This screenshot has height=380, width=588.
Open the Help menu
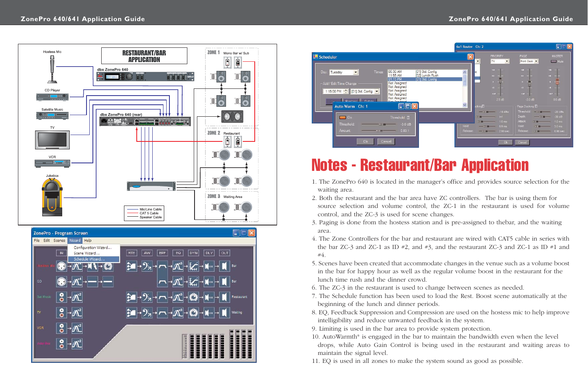pyautogui.click(x=88, y=241)
